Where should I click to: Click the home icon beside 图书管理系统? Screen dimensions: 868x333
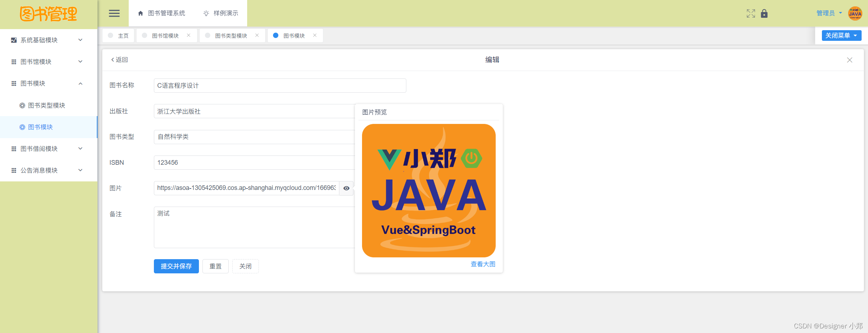140,13
